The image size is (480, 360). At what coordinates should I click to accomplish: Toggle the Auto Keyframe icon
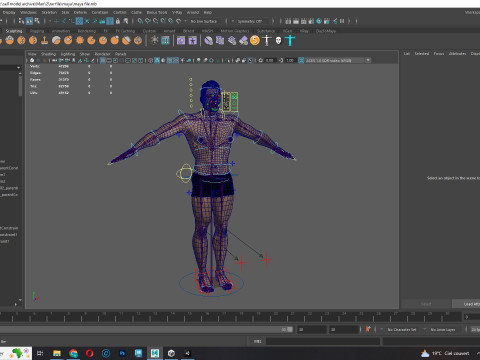pos(368,329)
